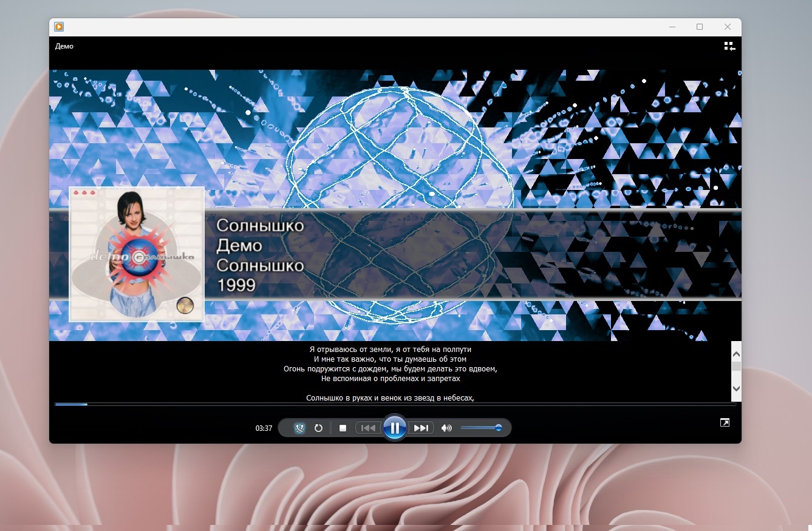This screenshot has height=531, width=812.
Task: Skip to the next track
Action: pos(421,428)
